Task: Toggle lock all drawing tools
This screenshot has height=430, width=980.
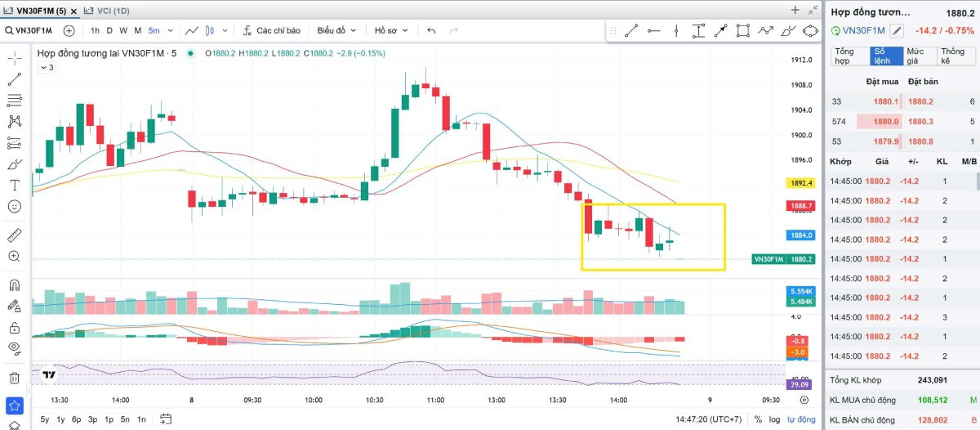Action: coord(14,328)
